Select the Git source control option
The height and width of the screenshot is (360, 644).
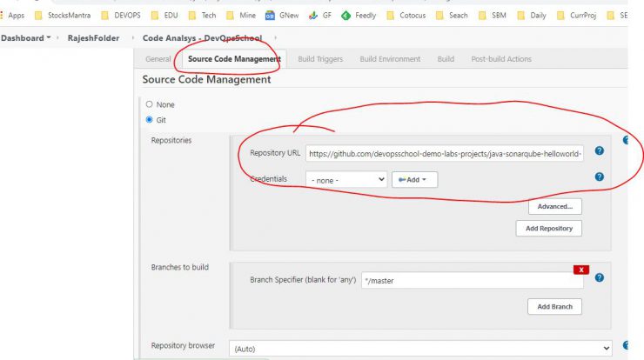coord(149,119)
